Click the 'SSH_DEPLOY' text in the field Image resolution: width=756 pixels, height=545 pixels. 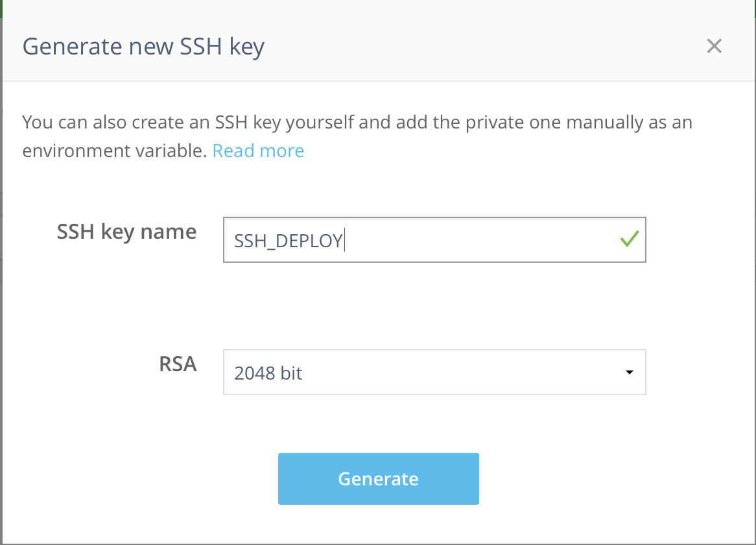(x=289, y=241)
